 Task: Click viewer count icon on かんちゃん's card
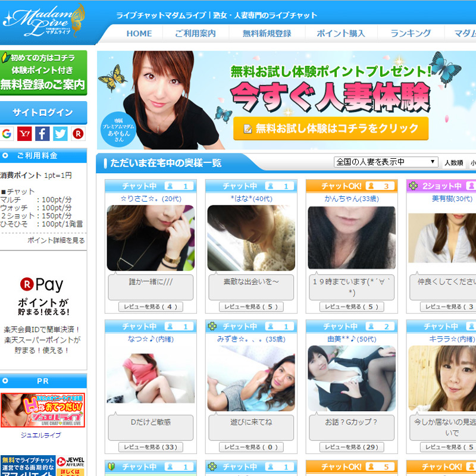[371, 186]
